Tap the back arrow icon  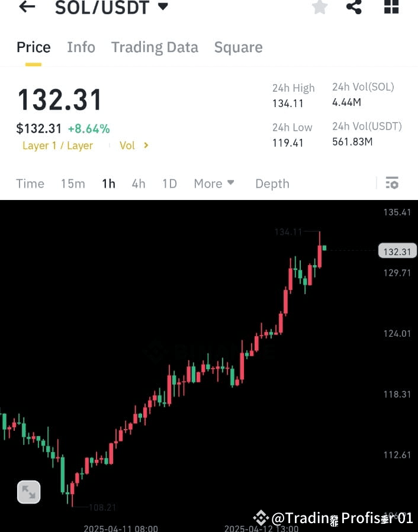click(x=26, y=8)
